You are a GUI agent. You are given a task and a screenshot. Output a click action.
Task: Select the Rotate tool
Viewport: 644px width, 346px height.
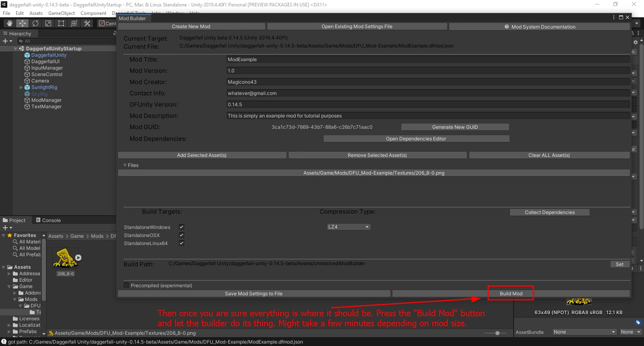[x=35, y=23]
